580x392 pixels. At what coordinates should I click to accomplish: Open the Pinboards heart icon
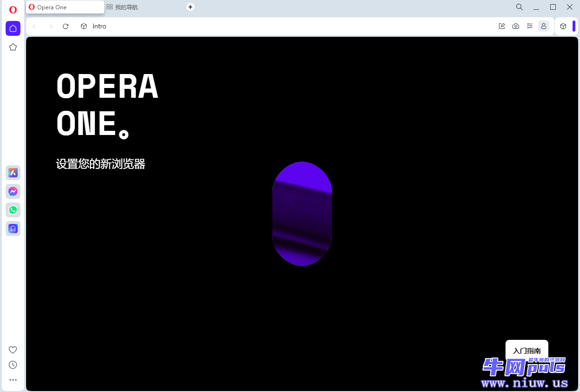(x=13, y=350)
